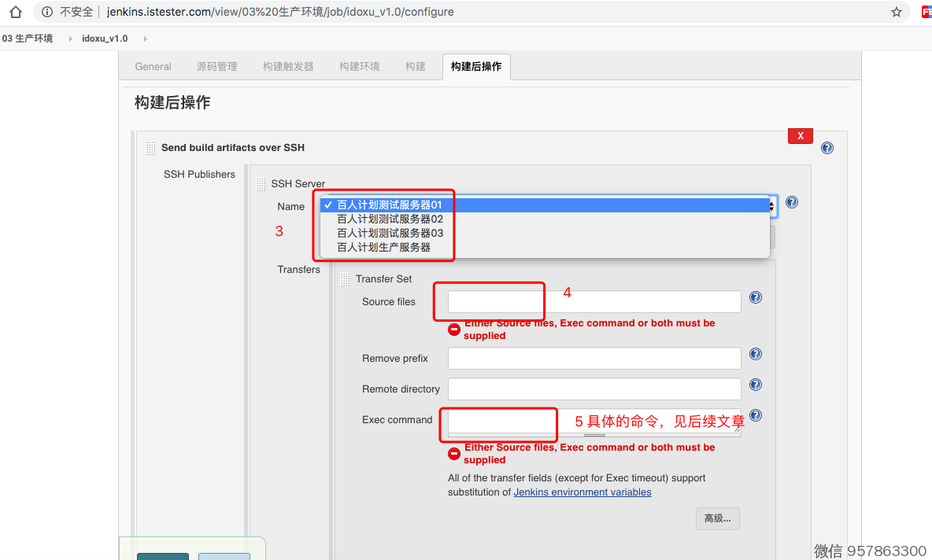932x560 pixels.
Task: Click the idoxu_v1.0 breadcrumb link
Action: 105,39
